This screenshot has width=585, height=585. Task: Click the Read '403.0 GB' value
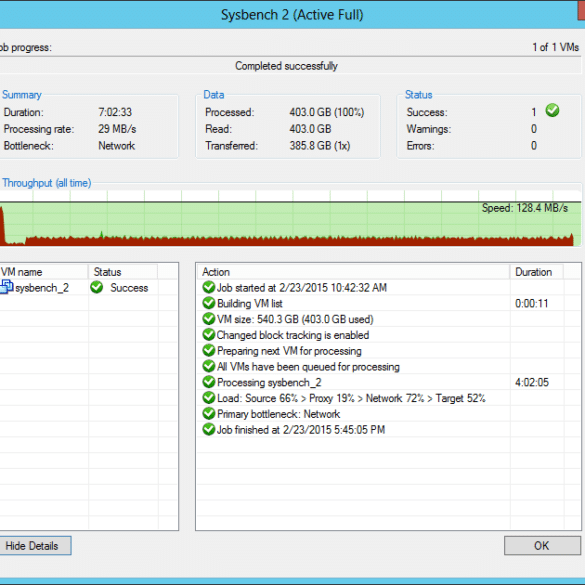click(x=310, y=129)
